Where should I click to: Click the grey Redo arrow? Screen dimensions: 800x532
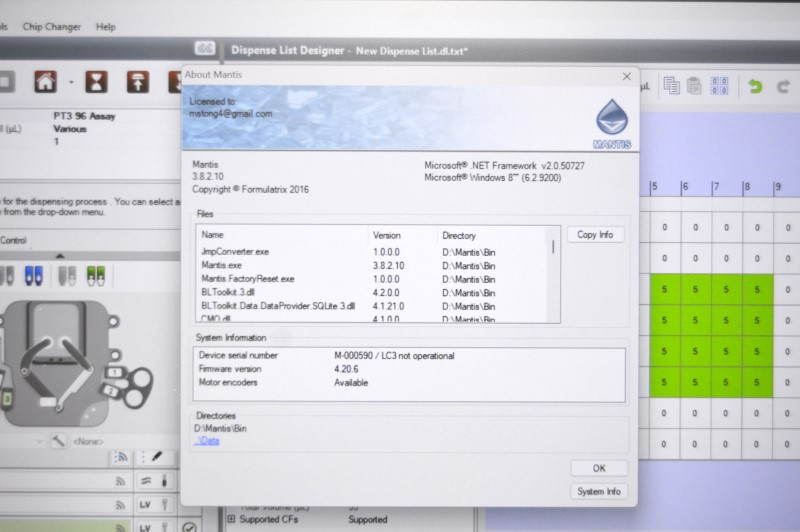click(783, 87)
